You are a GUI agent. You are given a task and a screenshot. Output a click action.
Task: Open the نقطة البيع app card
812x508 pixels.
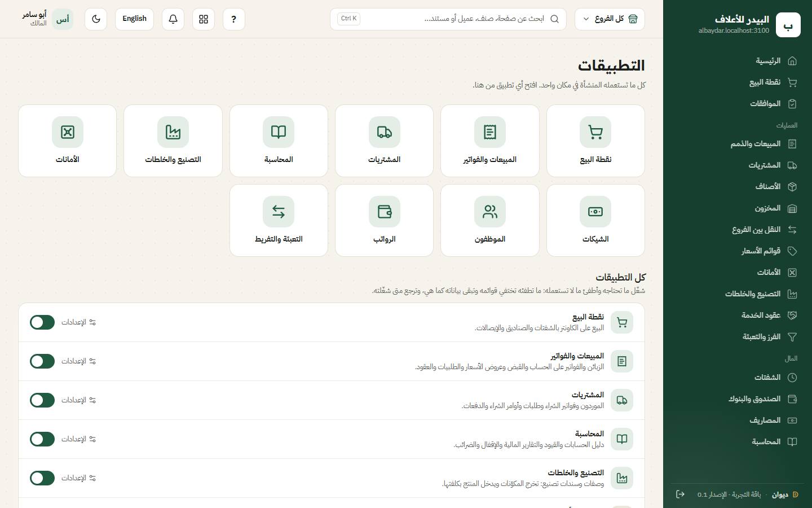pyautogui.click(x=595, y=141)
